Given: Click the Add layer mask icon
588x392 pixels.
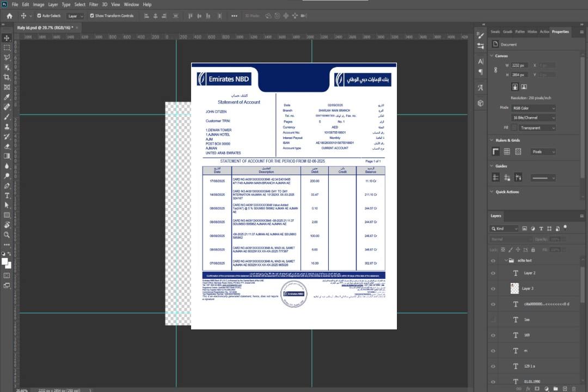Looking at the screenshot, I should [537, 389].
